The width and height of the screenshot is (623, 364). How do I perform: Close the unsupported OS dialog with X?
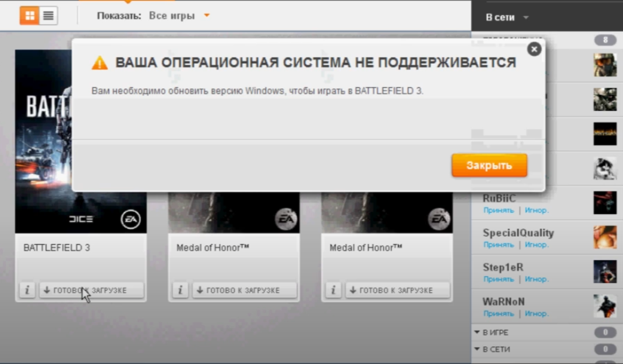tap(534, 49)
